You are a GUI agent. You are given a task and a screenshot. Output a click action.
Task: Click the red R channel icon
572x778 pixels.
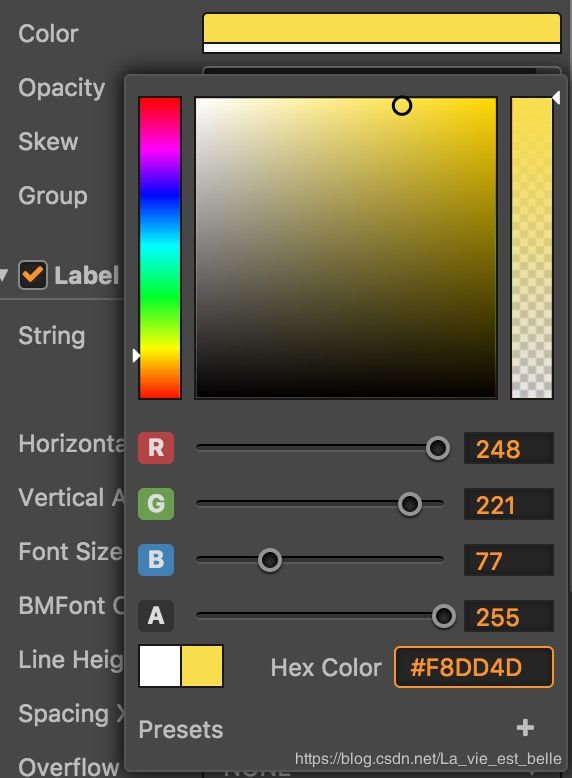point(156,448)
